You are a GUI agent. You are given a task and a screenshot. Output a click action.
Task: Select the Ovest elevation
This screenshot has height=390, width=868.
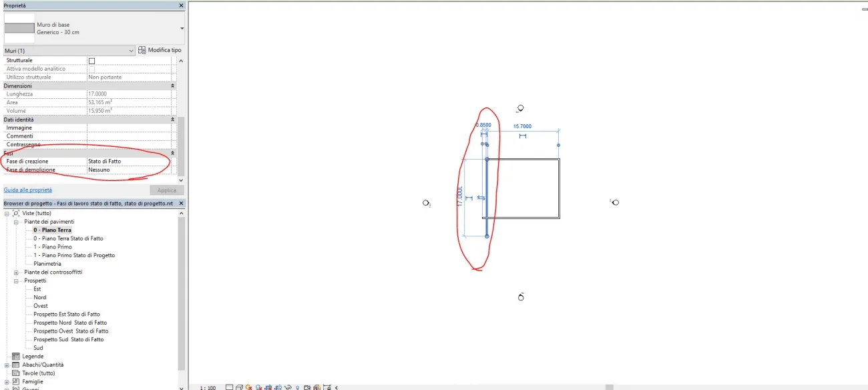pos(41,306)
